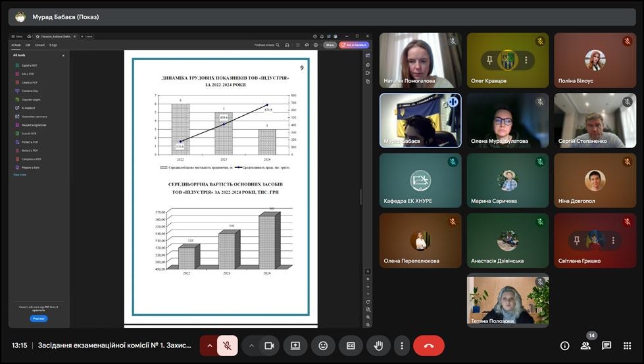Unmute the microphone in the call bar

pos(227,346)
